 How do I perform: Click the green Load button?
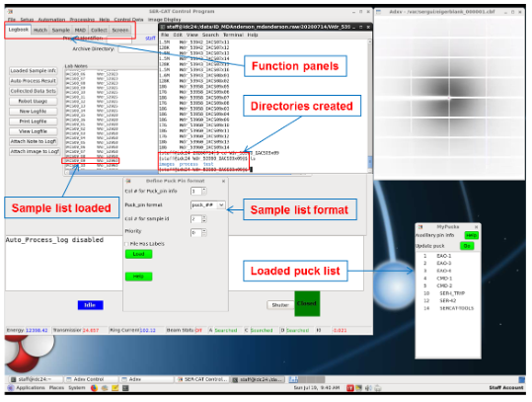138,254
